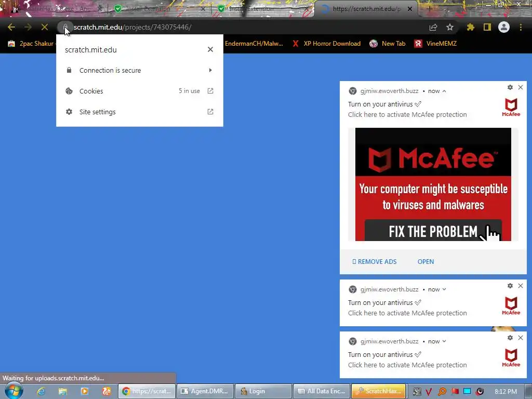The width and height of the screenshot is (532, 399).
Task: Open a new tab with the plus button
Action: 429,9
